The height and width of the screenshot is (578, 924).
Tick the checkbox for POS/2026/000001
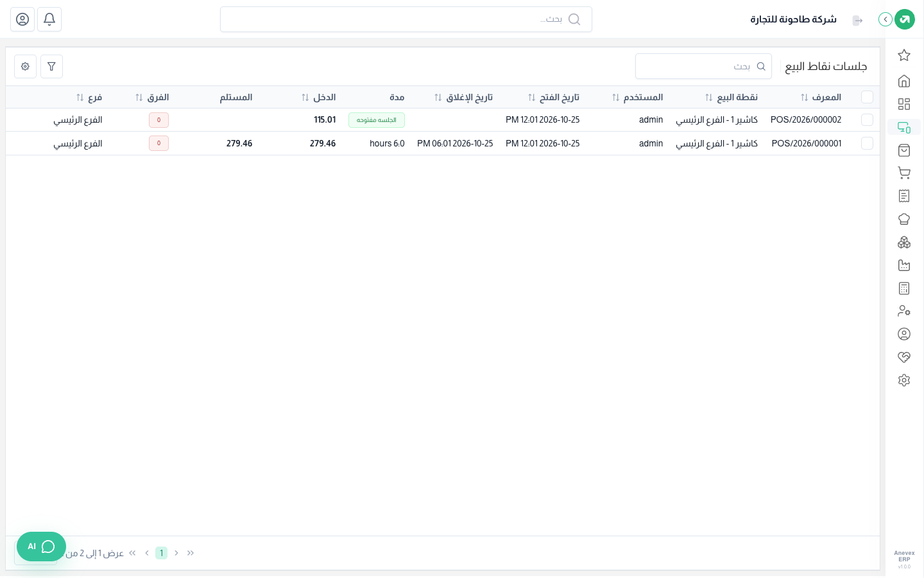(868, 143)
